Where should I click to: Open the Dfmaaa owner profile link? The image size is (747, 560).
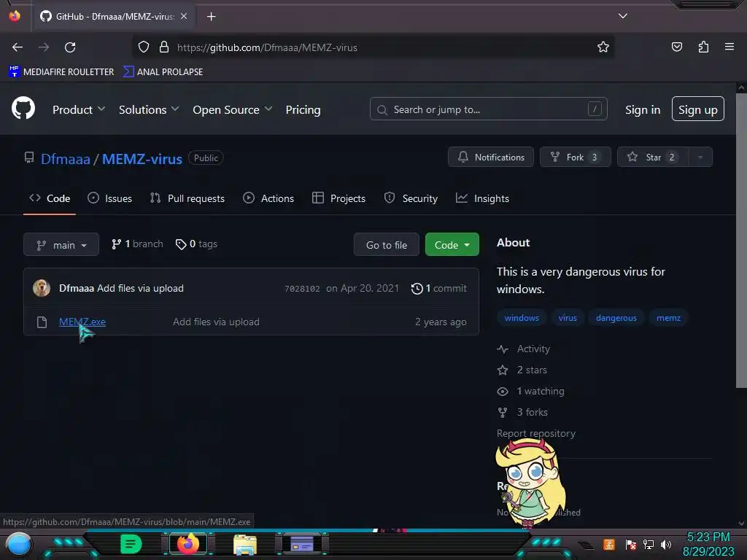[x=65, y=159]
